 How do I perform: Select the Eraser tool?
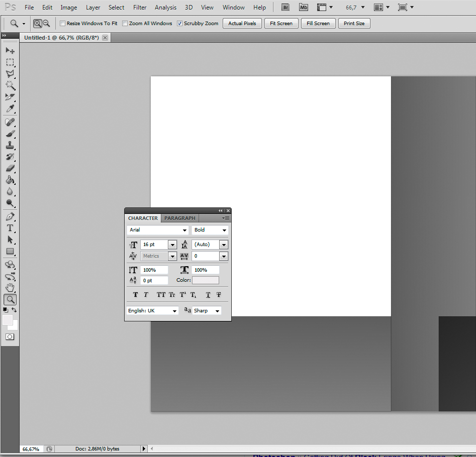click(10, 169)
